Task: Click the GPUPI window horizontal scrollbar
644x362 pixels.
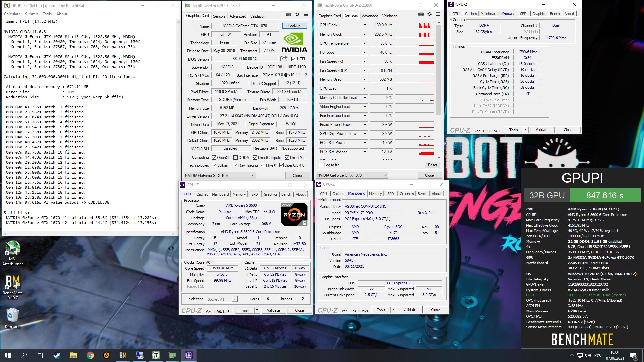Action: pyautogui.click(x=89, y=233)
